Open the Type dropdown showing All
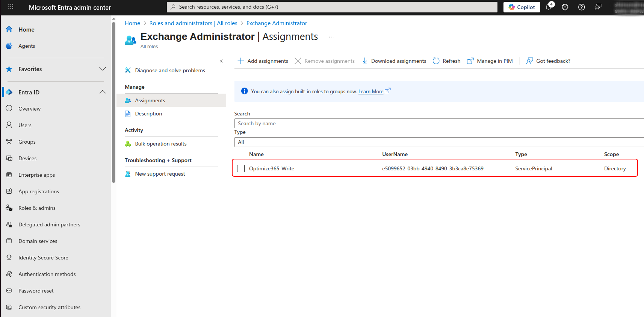This screenshot has width=644, height=317. coord(439,142)
